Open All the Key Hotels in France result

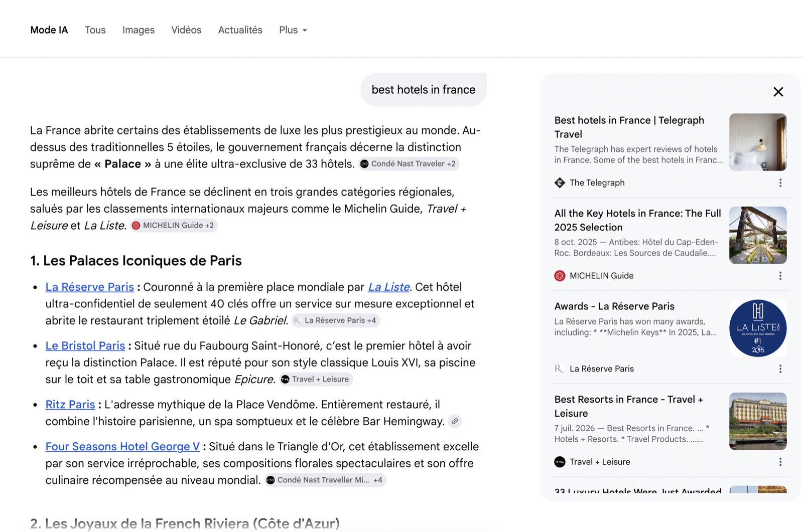pos(637,220)
